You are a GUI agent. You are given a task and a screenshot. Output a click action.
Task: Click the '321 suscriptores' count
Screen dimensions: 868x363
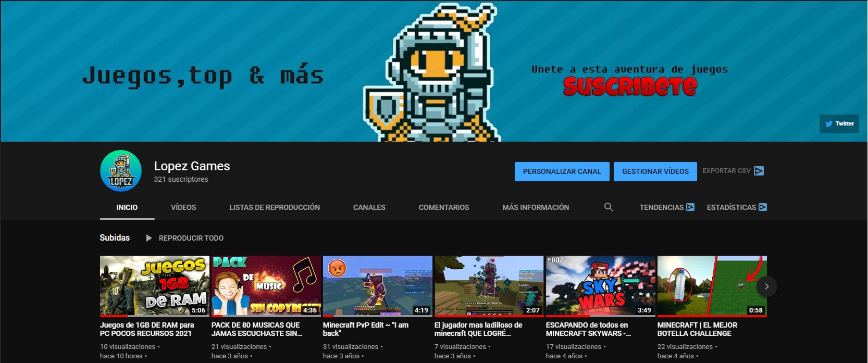(x=181, y=179)
